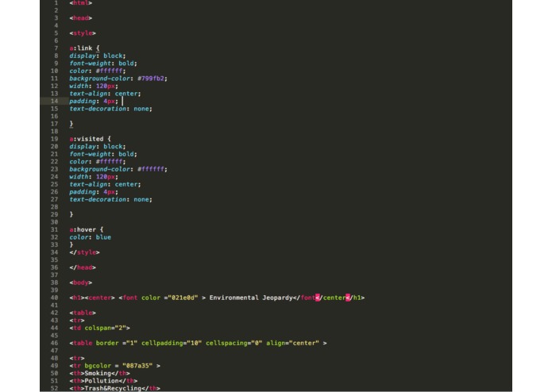Click the font color value "021e0d"
Image resolution: width=552 pixels, height=392 pixels.
pos(183,298)
